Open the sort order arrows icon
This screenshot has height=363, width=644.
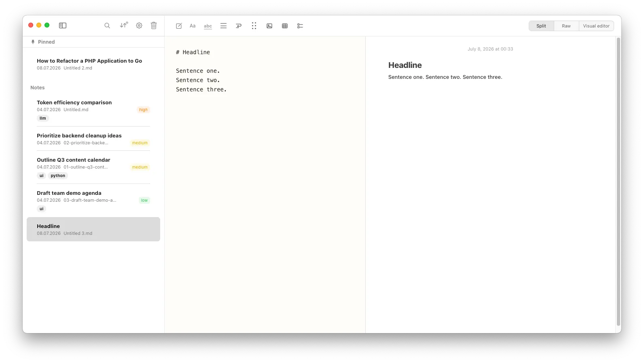point(124,25)
